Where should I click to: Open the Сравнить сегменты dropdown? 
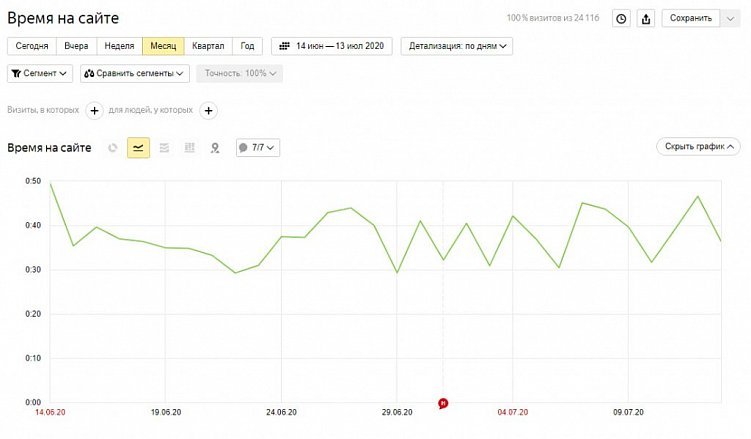[x=135, y=73]
